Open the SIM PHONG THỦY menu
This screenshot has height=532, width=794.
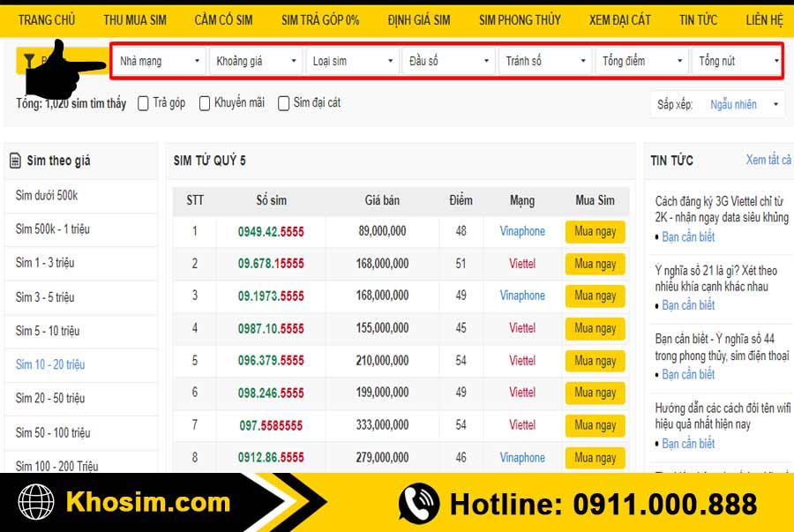(x=520, y=20)
